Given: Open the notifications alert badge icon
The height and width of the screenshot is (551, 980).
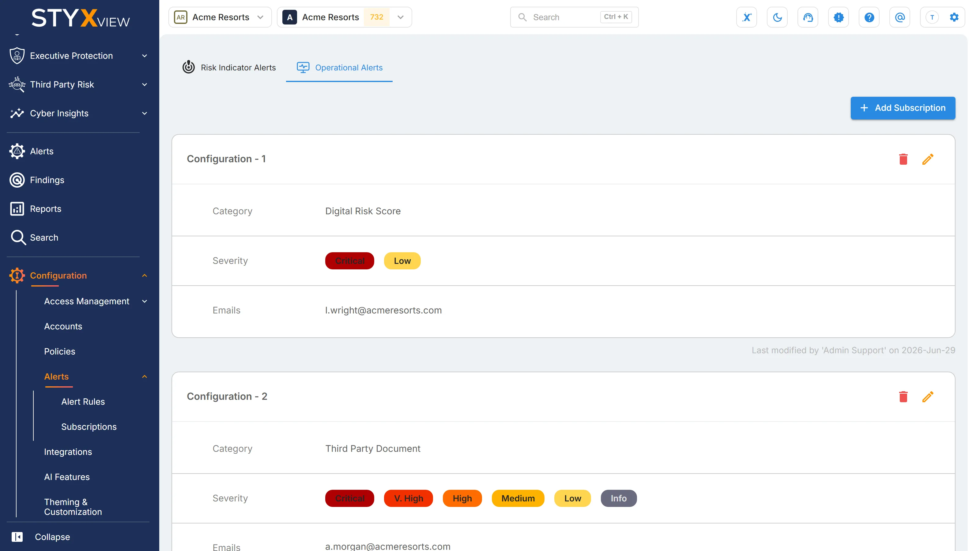Looking at the screenshot, I should point(839,17).
